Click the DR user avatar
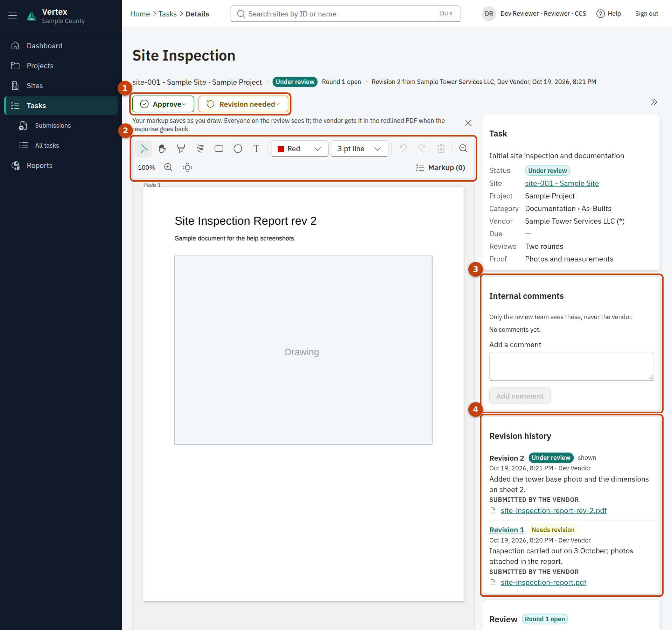 coord(489,14)
